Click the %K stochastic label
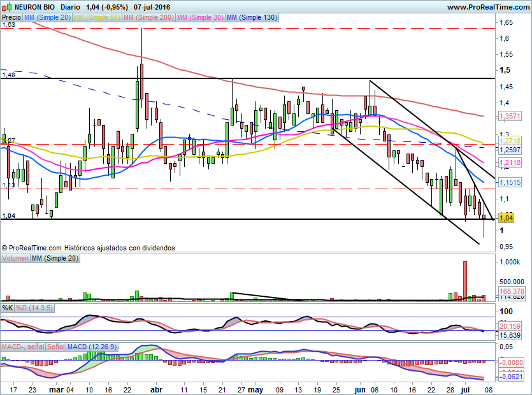The width and height of the screenshot is (532, 395). click(x=8, y=308)
